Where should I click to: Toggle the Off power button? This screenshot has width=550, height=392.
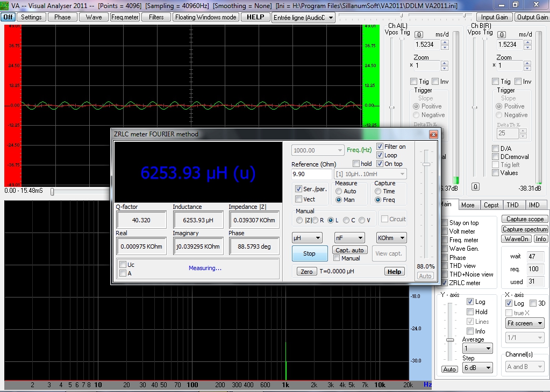(x=8, y=17)
